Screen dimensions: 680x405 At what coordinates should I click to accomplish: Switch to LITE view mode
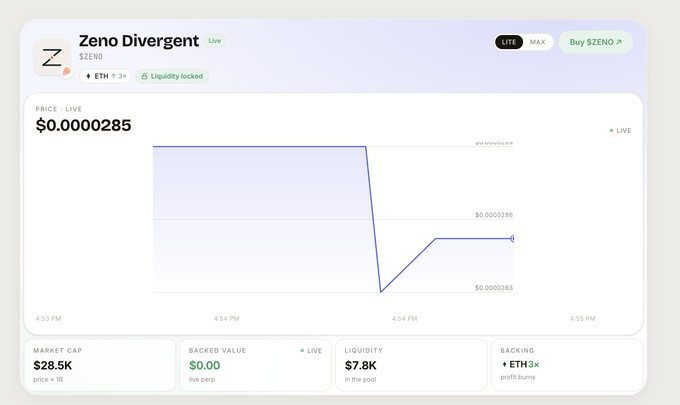(509, 42)
